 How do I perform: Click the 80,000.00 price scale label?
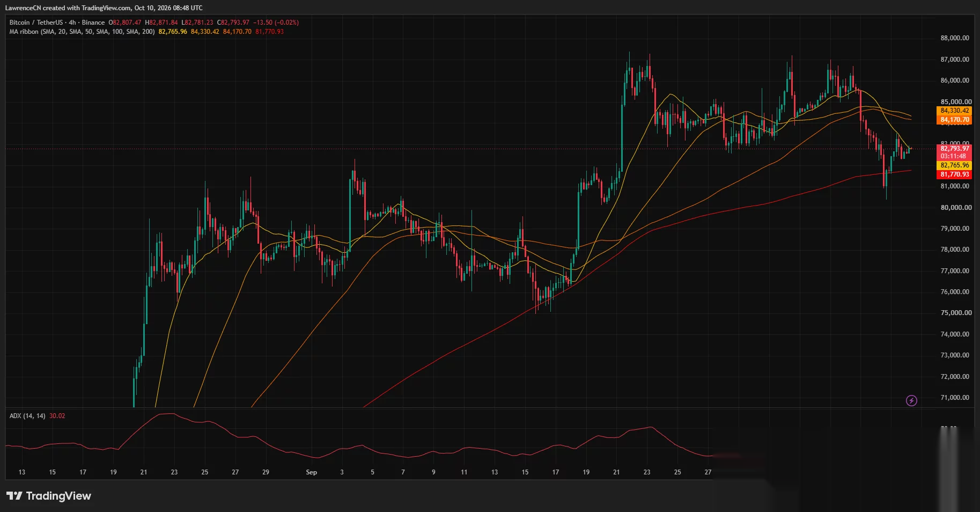[x=956, y=207]
